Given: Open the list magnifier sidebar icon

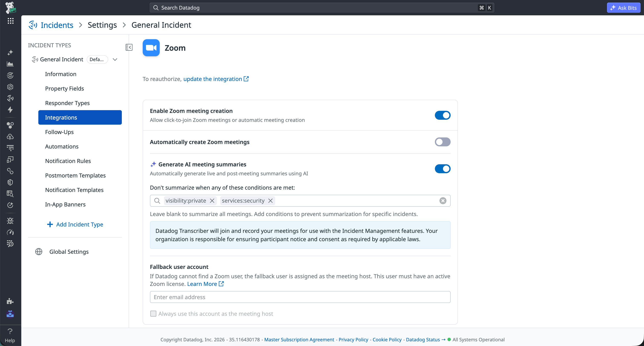Looking at the screenshot, I should [x=10, y=244].
